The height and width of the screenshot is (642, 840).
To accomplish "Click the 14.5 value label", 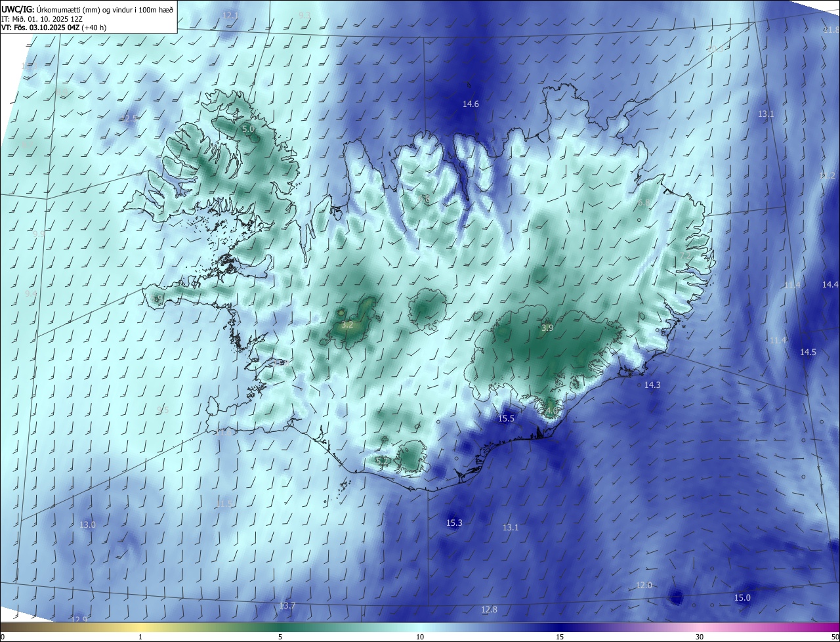I will coord(808,353).
